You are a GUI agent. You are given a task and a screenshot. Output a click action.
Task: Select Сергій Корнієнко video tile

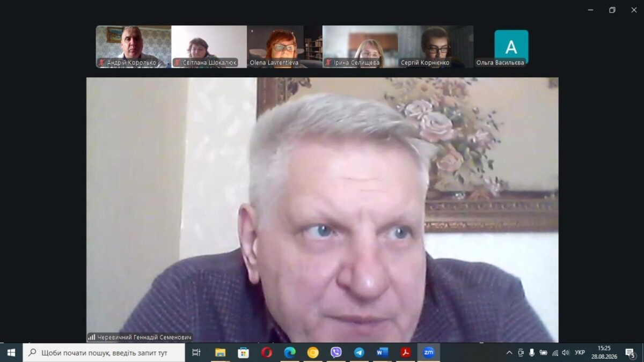tap(436, 47)
